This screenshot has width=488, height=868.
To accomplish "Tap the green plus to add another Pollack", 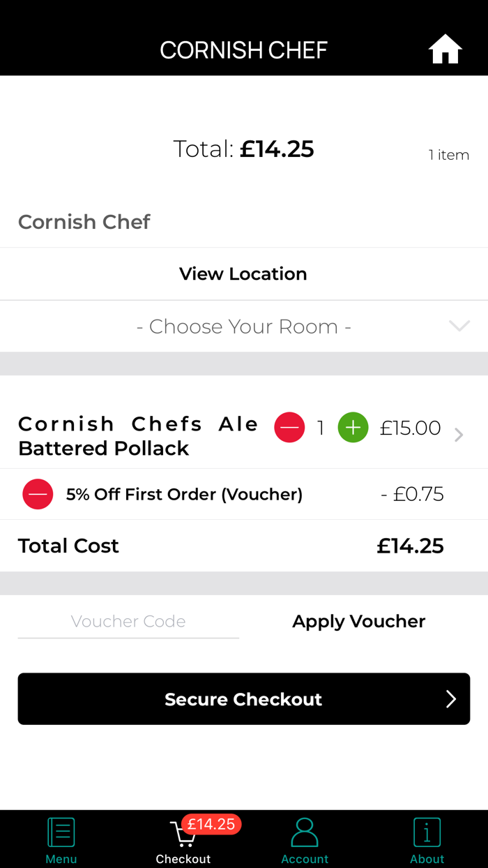I will [353, 428].
